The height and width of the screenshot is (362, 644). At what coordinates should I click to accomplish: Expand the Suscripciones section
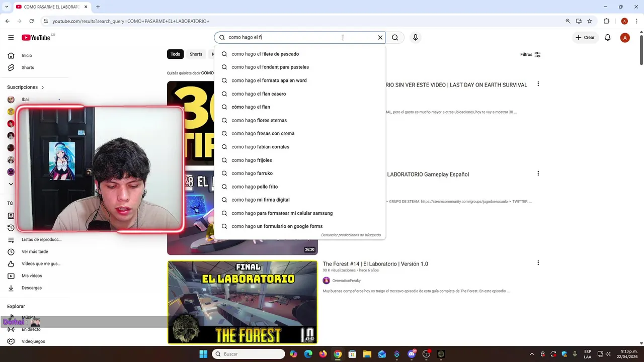point(26,87)
